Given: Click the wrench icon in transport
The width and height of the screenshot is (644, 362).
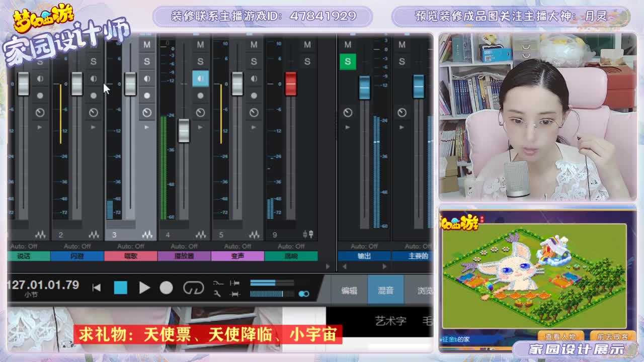Looking at the screenshot, I should pos(218,294).
